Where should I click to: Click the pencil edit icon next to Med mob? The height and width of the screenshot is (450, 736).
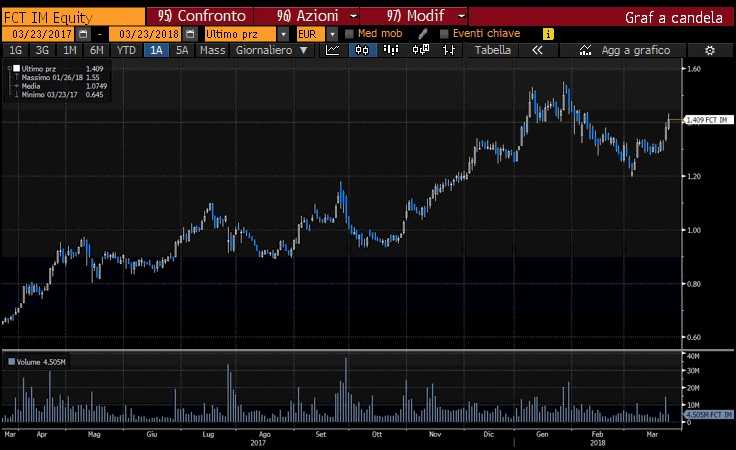423,34
